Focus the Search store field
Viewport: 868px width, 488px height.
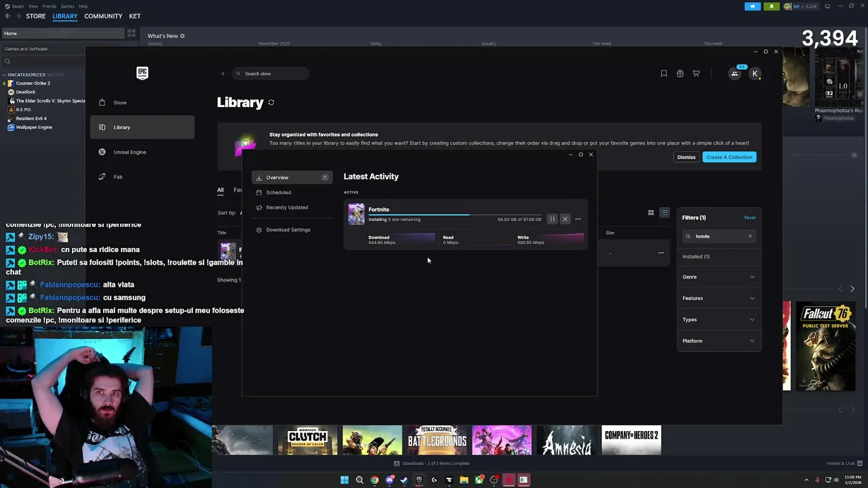pyautogui.click(x=270, y=73)
